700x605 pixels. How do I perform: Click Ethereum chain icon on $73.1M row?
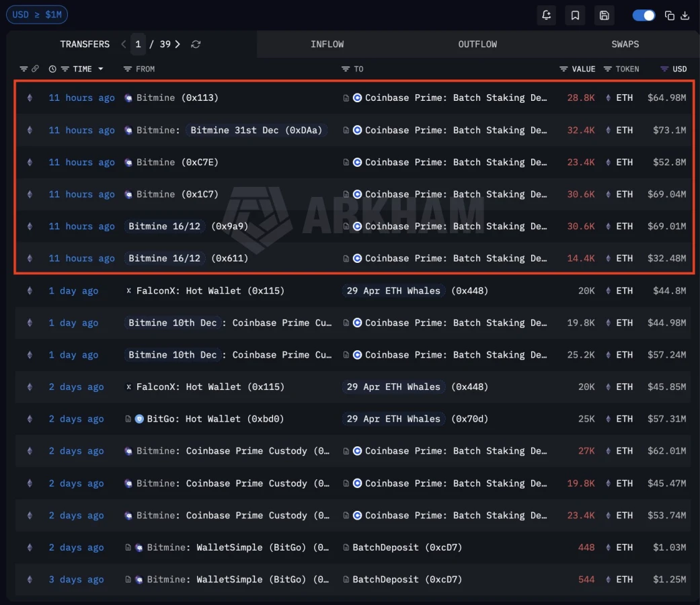pyautogui.click(x=30, y=130)
